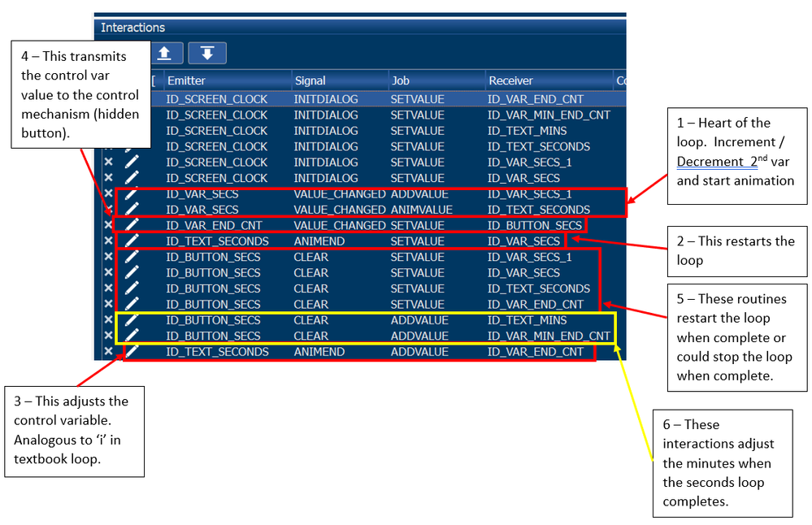Edit the ID_VAR_END_CNT VALUE_CHANGED interaction
812x525 pixels.
coord(132,225)
